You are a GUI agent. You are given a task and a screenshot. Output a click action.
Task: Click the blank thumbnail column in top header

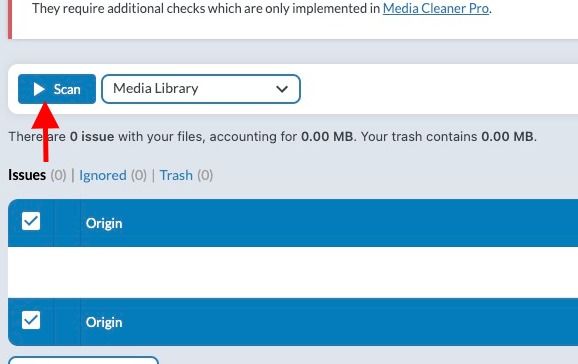[67, 223]
